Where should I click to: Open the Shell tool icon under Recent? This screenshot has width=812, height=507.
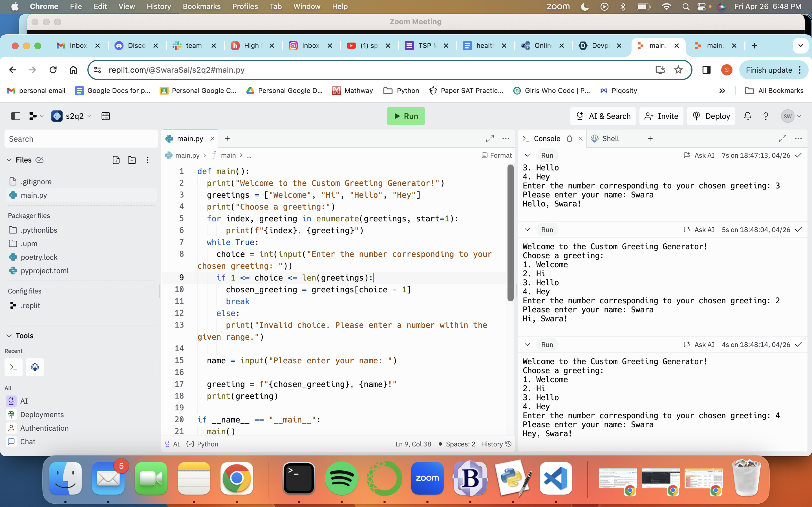pos(35,367)
